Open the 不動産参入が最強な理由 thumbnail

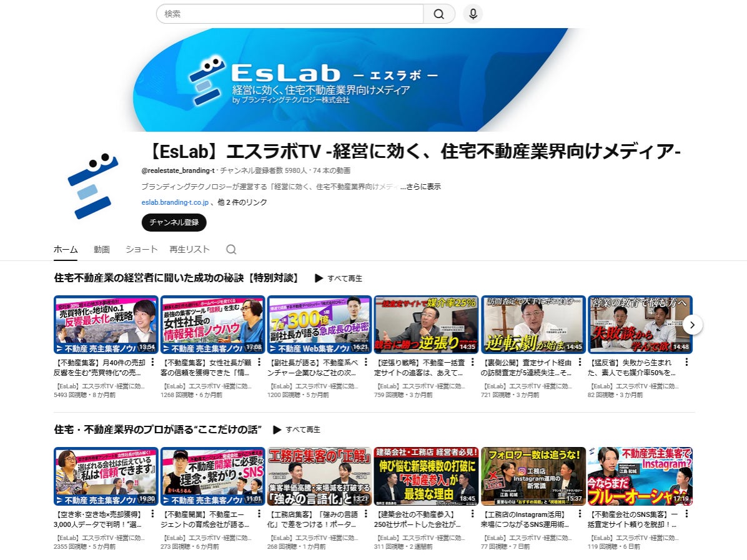[426, 476]
